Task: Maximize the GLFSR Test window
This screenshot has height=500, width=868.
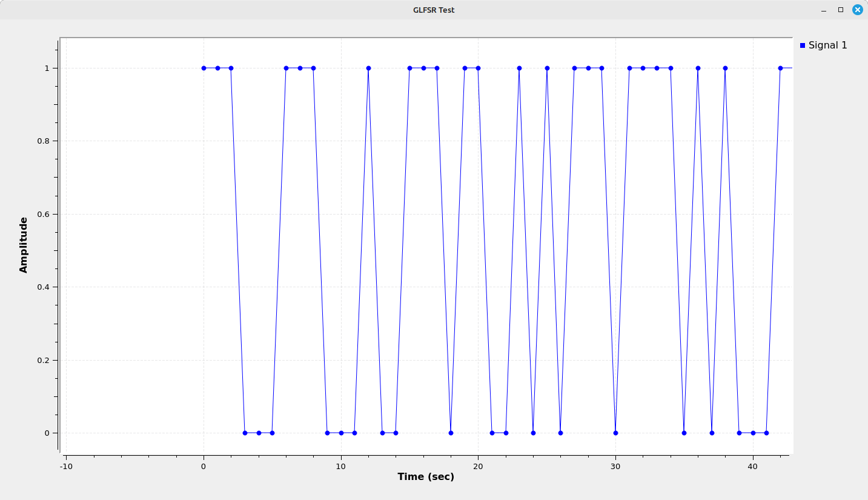Action: [840, 10]
